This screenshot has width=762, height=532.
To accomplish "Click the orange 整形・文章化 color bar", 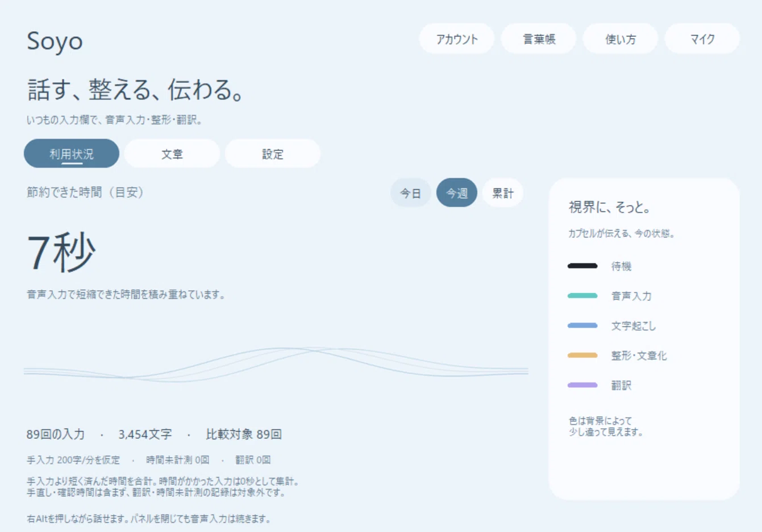I will (582, 355).
